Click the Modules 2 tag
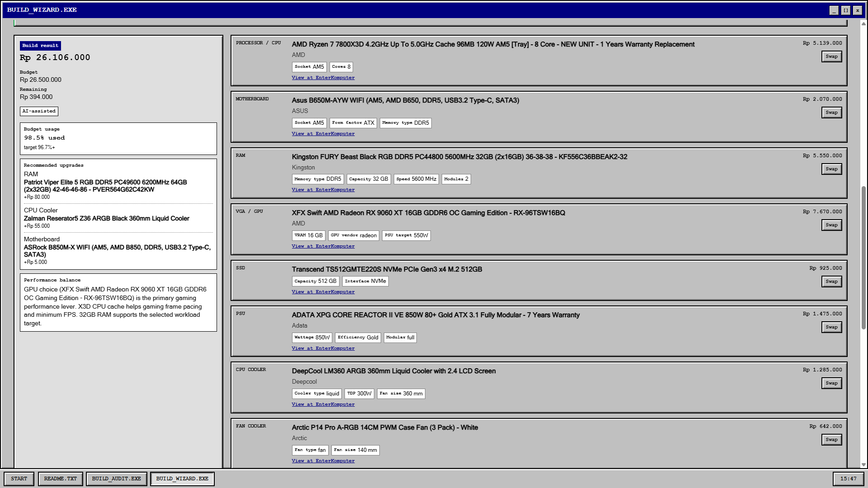868x488 pixels. (x=456, y=179)
